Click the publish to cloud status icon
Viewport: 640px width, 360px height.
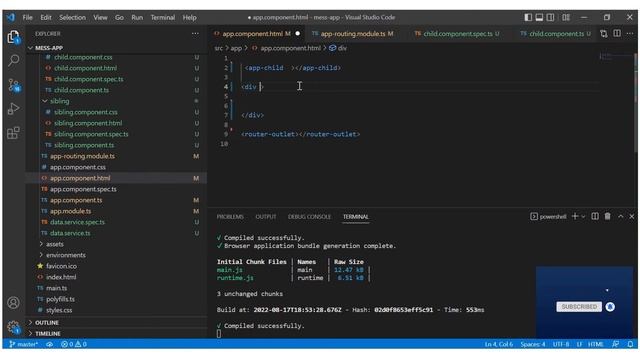pos(49,344)
